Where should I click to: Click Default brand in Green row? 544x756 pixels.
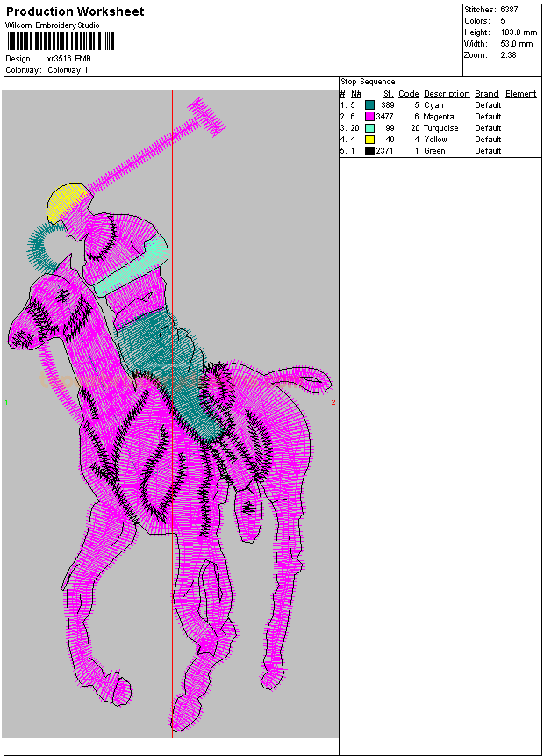coord(488,151)
